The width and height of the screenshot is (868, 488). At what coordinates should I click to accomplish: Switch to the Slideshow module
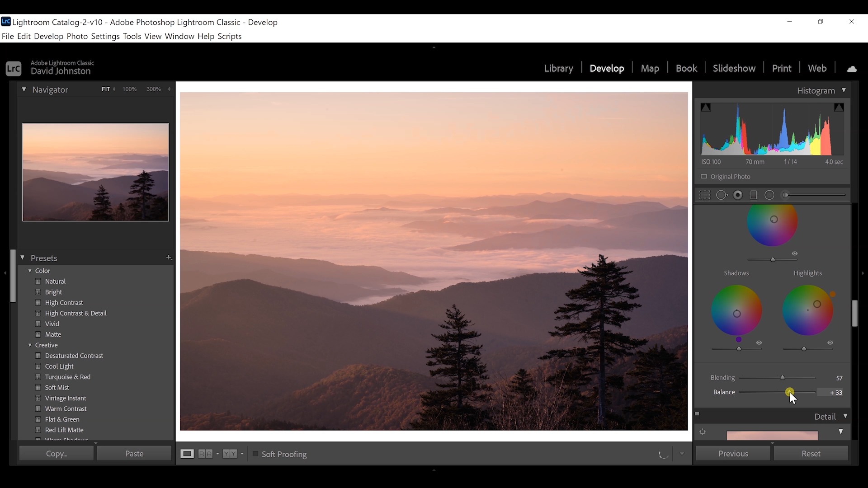pyautogui.click(x=734, y=68)
